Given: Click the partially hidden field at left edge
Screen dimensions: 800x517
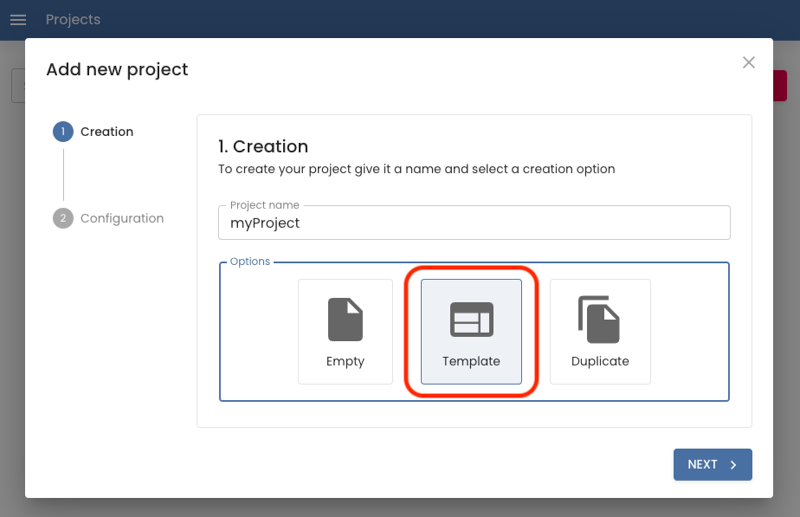Looking at the screenshot, I should [x=17, y=85].
